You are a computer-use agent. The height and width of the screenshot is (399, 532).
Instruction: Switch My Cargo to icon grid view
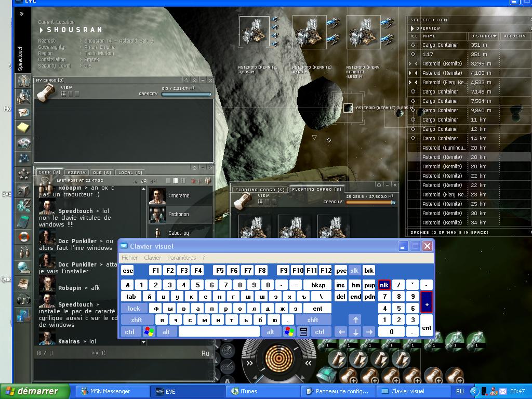pyautogui.click(x=63, y=94)
